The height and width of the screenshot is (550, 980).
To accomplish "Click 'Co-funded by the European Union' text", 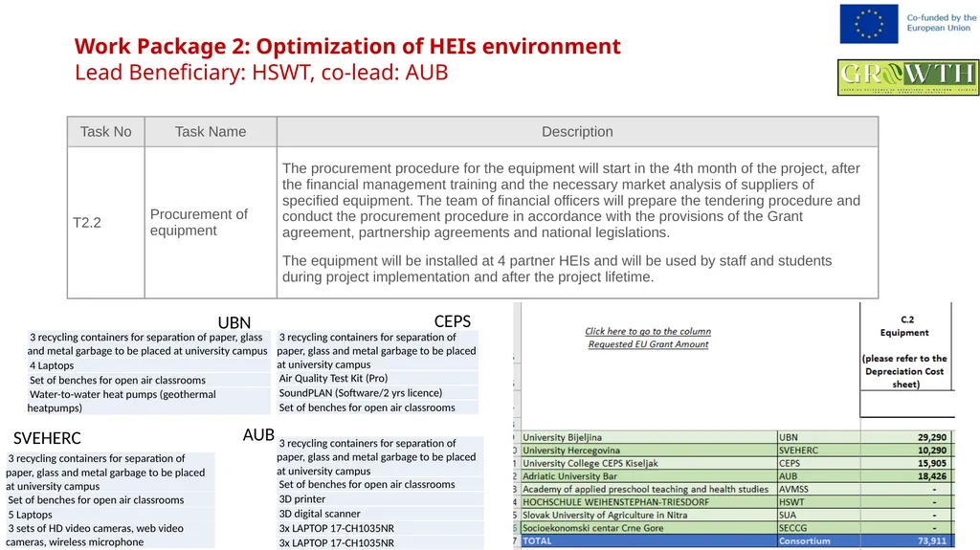I will coord(942,23).
